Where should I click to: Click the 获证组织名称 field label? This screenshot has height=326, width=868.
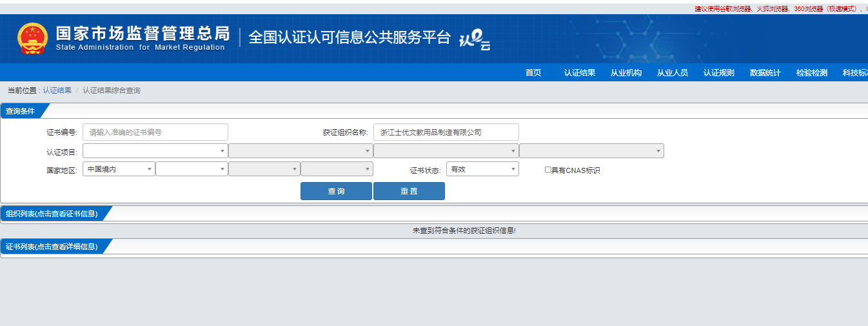(x=346, y=133)
